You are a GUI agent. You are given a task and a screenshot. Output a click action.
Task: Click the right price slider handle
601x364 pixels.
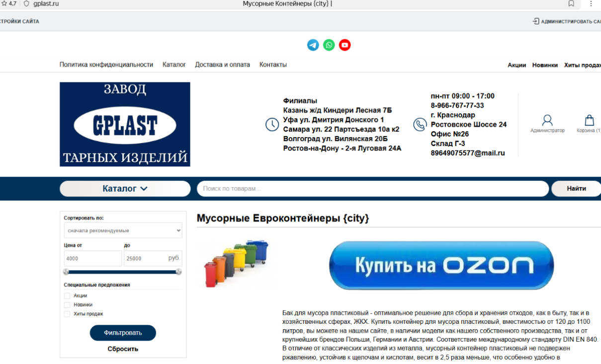click(x=179, y=272)
